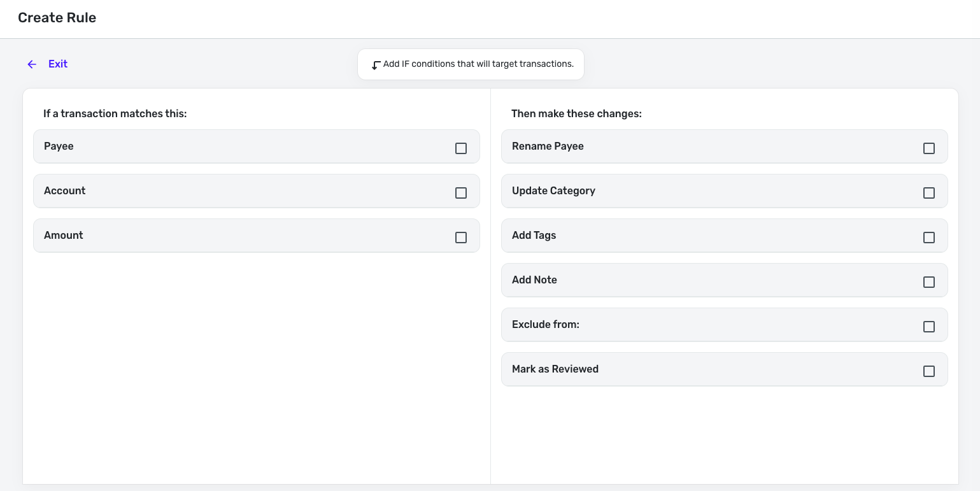Click the Exit link text
980x491 pixels.
click(58, 64)
